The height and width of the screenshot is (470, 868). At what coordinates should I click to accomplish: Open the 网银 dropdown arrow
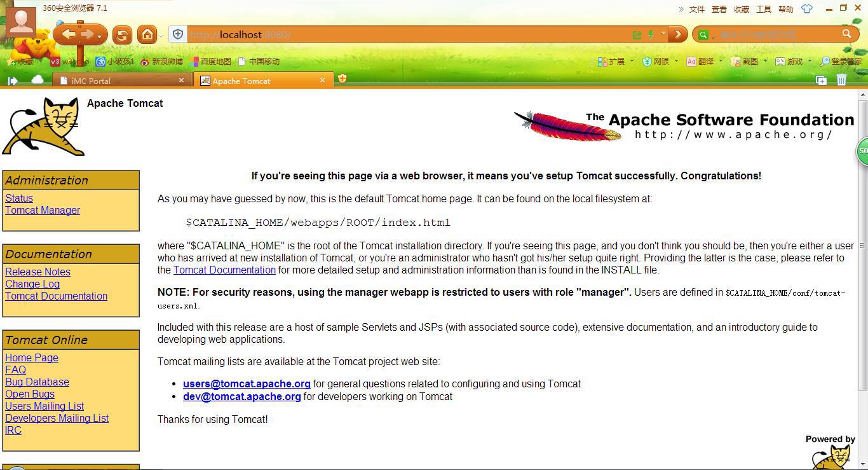click(x=676, y=61)
